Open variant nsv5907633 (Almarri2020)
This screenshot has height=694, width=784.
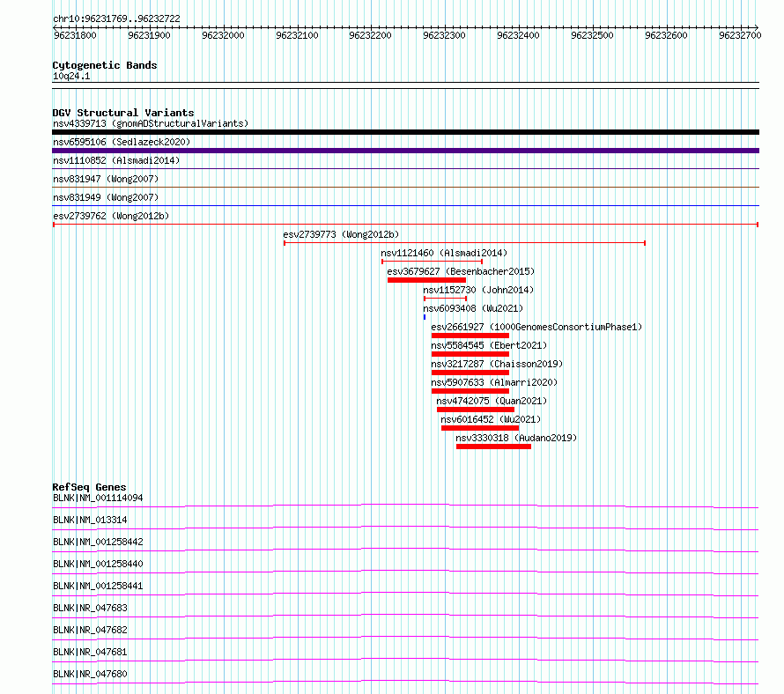click(x=494, y=382)
